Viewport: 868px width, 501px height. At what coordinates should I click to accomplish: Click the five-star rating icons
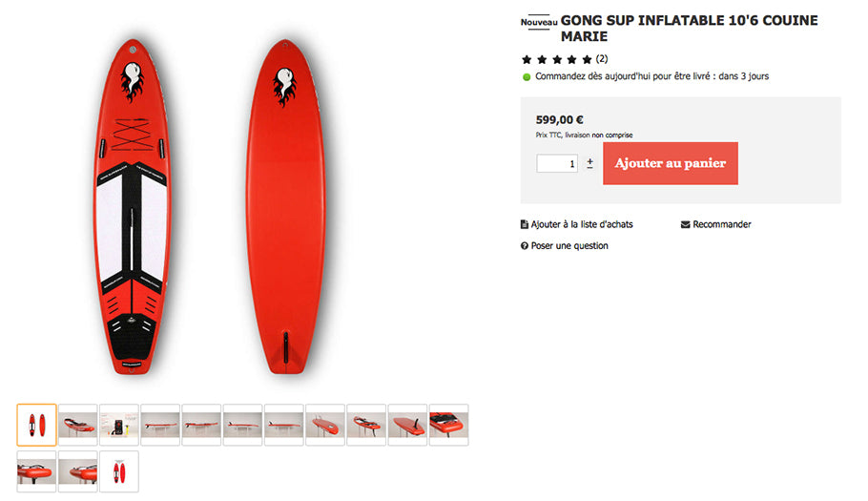click(x=556, y=59)
